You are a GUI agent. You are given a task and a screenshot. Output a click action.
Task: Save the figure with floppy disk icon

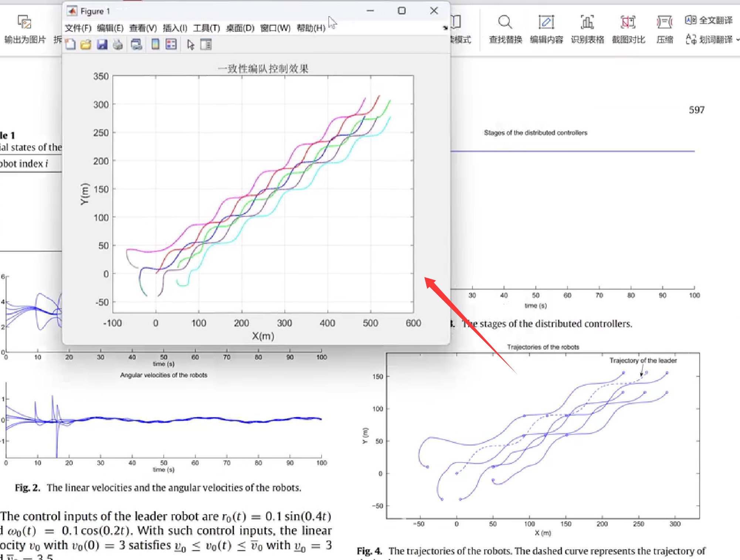(x=102, y=45)
